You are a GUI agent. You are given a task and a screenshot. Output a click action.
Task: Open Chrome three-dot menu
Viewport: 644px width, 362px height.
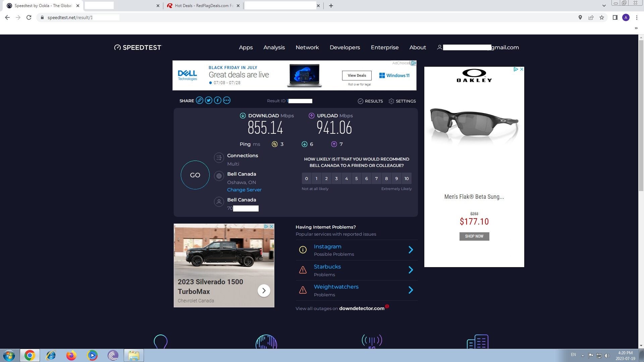(637, 17)
